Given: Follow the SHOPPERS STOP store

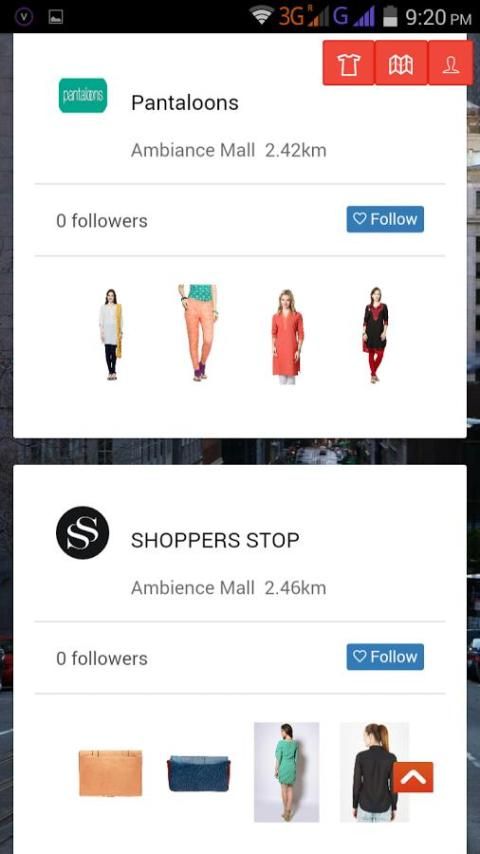Looking at the screenshot, I should [x=385, y=656].
